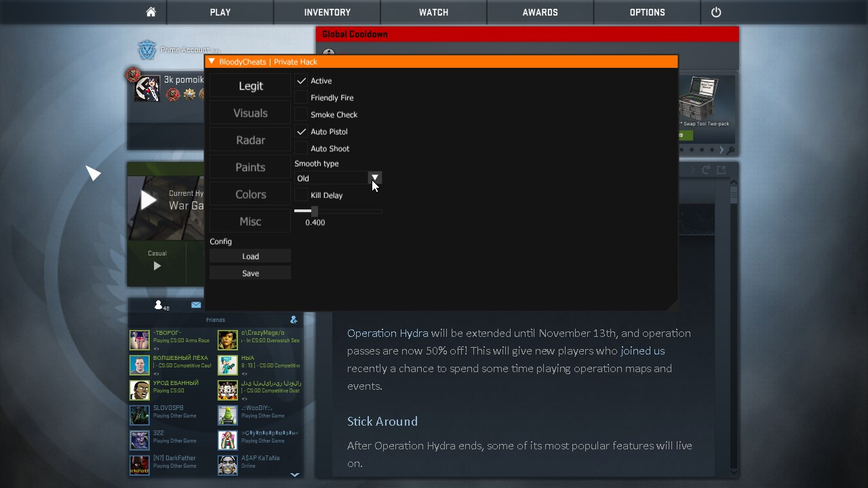Viewport: 868px width, 488px height.
Task: Click the power quit icon
Action: pyautogui.click(x=716, y=12)
